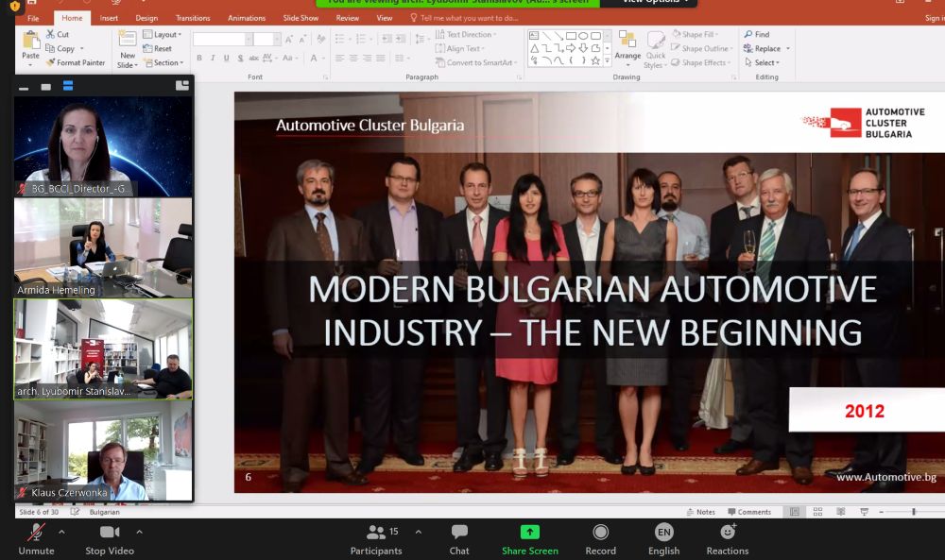
Task: Toggle Bold formatting
Action: 199,59
